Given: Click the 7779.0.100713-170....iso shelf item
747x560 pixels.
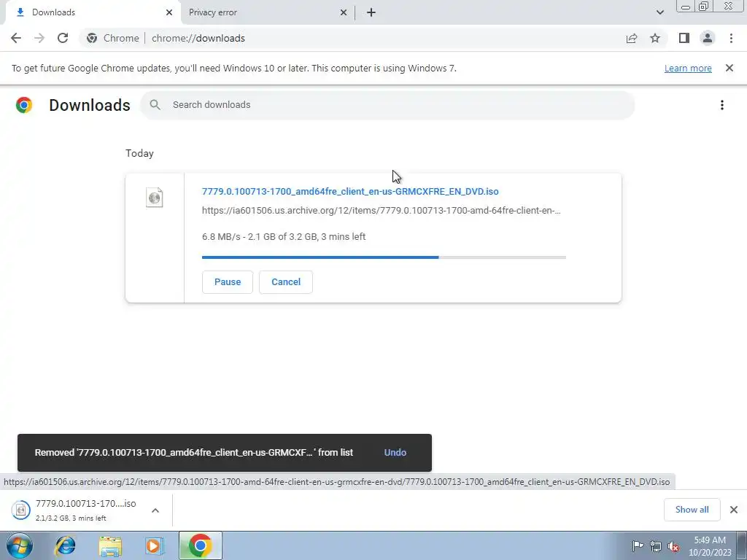Looking at the screenshot, I should pyautogui.click(x=86, y=510).
